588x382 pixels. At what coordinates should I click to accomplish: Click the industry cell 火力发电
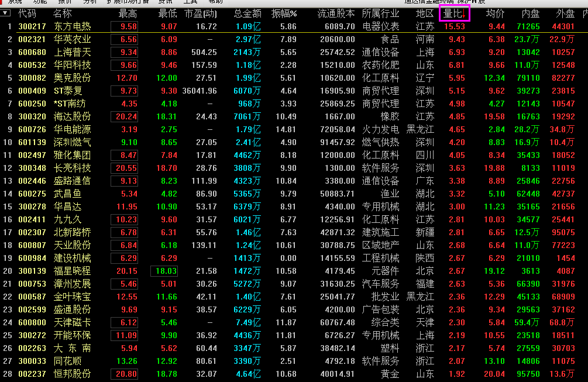tap(381, 129)
